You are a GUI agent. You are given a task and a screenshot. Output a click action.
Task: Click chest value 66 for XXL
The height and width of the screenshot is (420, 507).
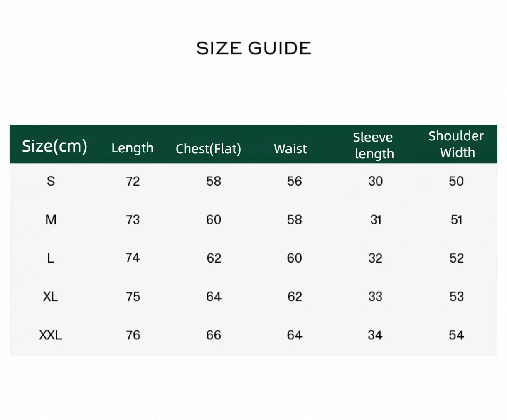(x=214, y=335)
